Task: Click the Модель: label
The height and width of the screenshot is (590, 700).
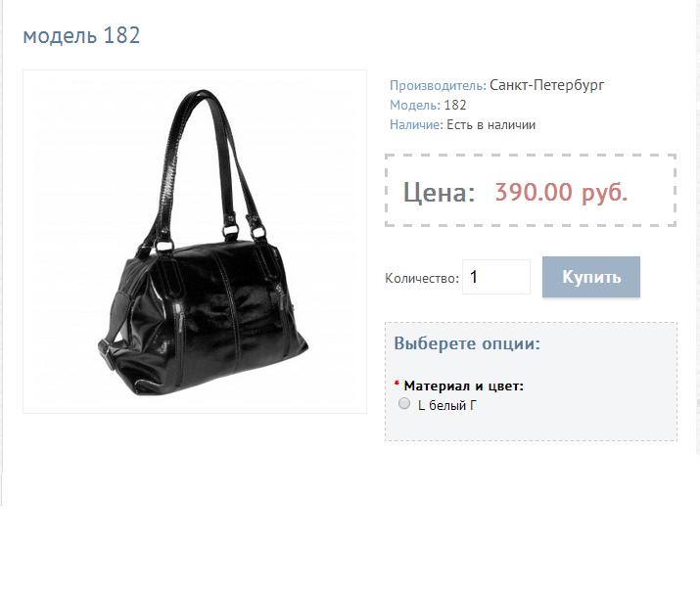Action: point(415,106)
